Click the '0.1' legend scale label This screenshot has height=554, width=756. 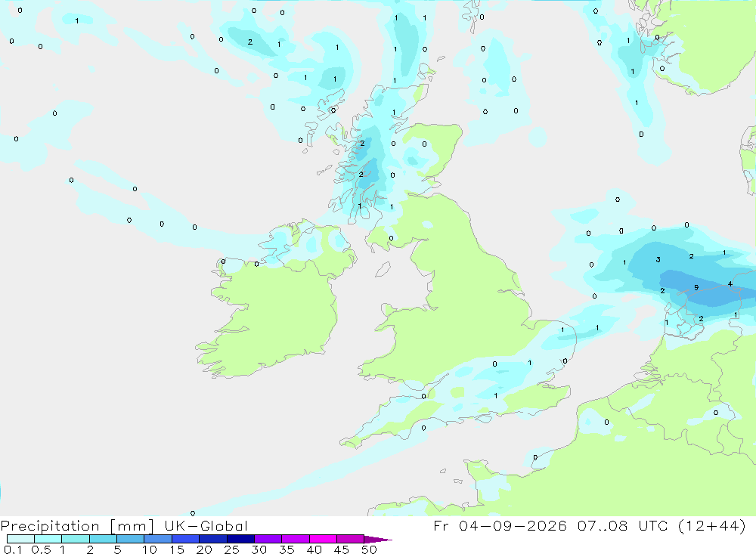pos(12,549)
